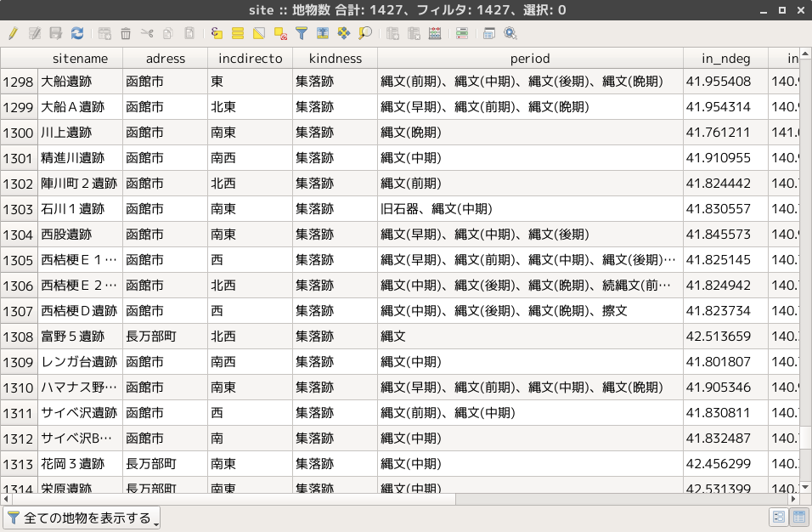Click the 北東 direction cell in row 1299
The height and width of the screenshot is (532, 812).
250,107
